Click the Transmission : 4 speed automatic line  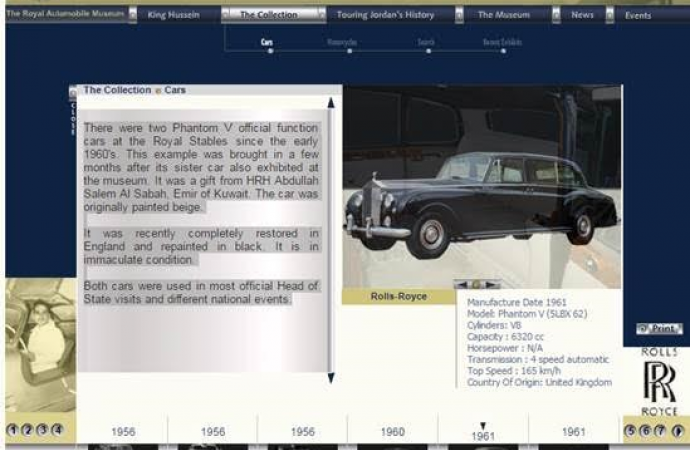pyautogui.click(x=538, y=359)
